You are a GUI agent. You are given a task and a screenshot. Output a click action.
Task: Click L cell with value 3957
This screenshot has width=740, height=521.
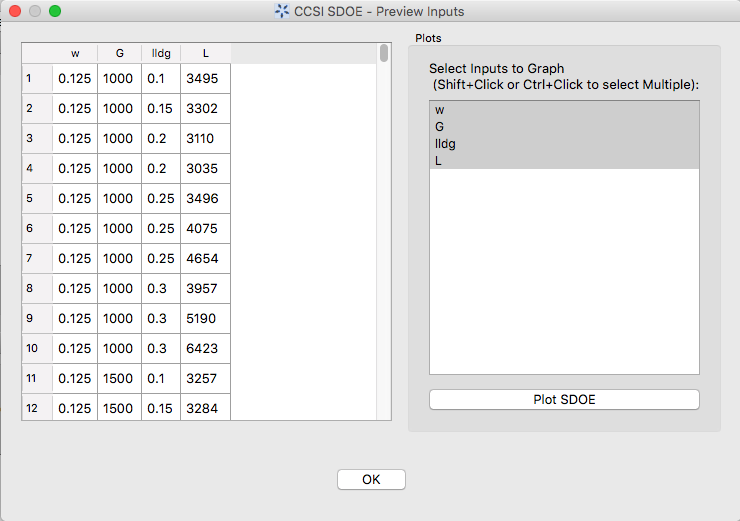click(205, 288)
